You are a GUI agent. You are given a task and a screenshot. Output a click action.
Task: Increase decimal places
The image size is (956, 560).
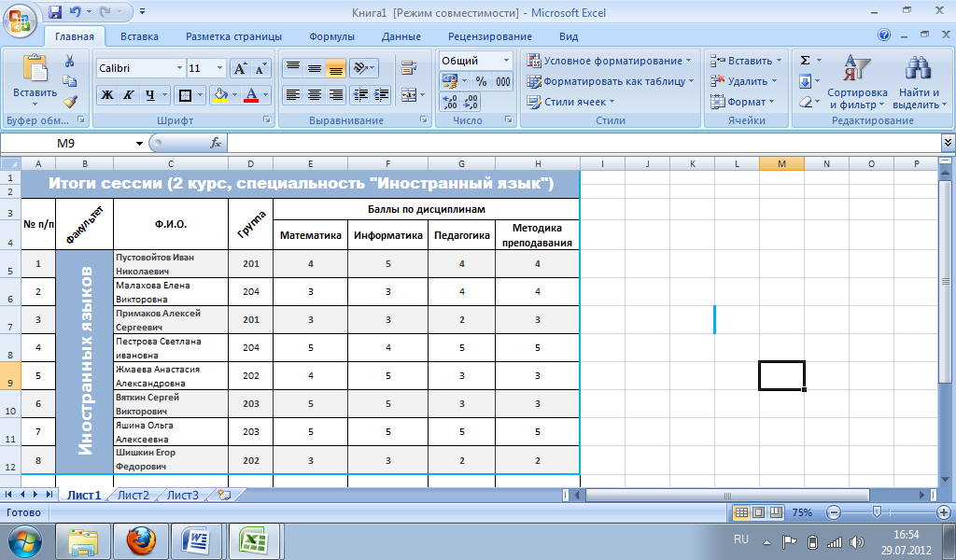[449, 102]
